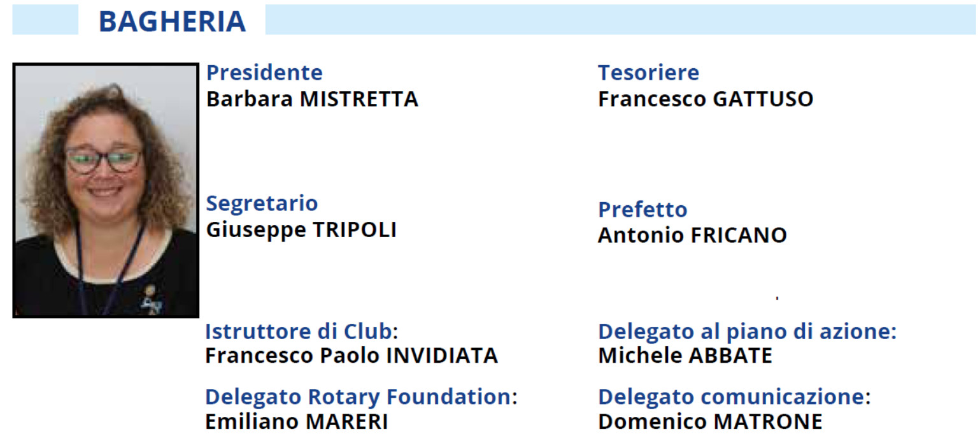
Task: Select the name Giuseppe TRIPOLI
Action: pos(301,230)
